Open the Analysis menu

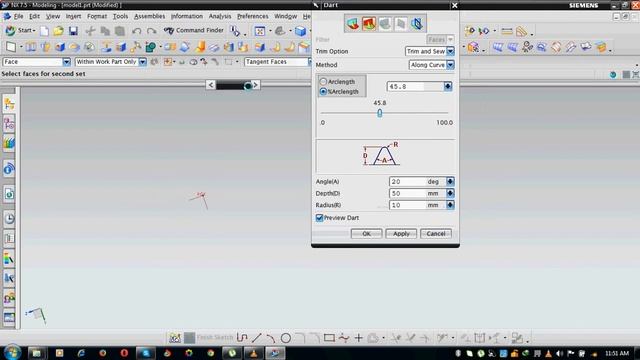coord(220,16)
